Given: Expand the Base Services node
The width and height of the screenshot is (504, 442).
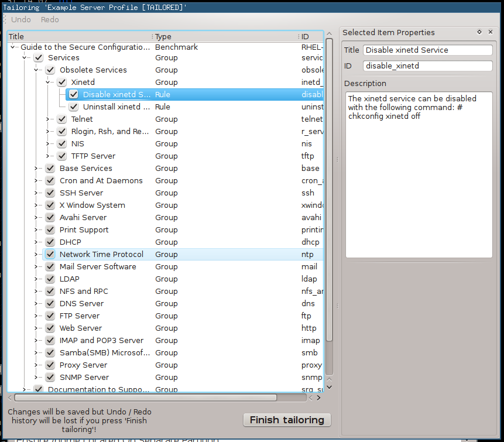Looking at the screenshot, I should pos(36,168).
